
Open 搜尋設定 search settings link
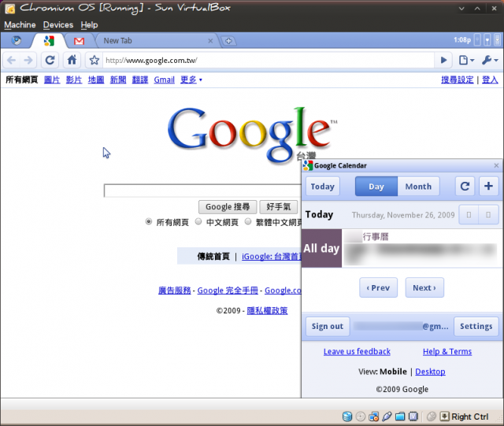click(x=458, y=80)
